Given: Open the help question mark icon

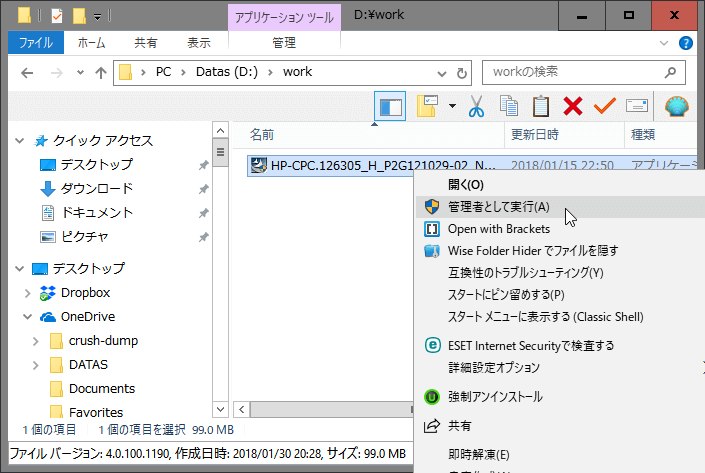Looking at the screenshot, I should tap(686, 43).
